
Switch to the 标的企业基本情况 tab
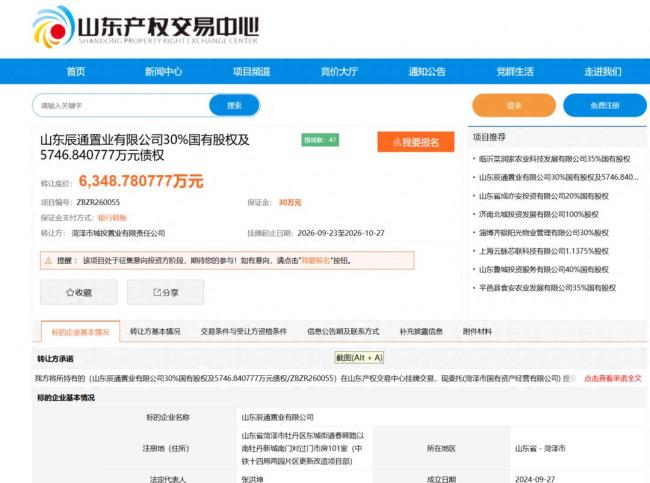(x=80, y=332)
